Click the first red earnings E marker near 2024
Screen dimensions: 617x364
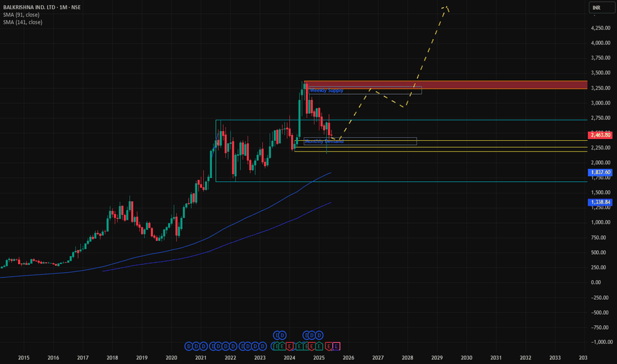pyautogui.click(x=290, y=346)
